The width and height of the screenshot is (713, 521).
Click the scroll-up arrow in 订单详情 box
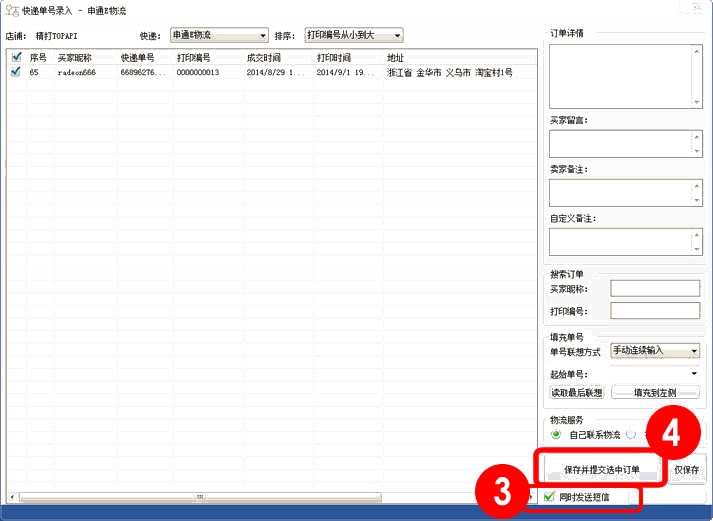(x=696, y=51)
